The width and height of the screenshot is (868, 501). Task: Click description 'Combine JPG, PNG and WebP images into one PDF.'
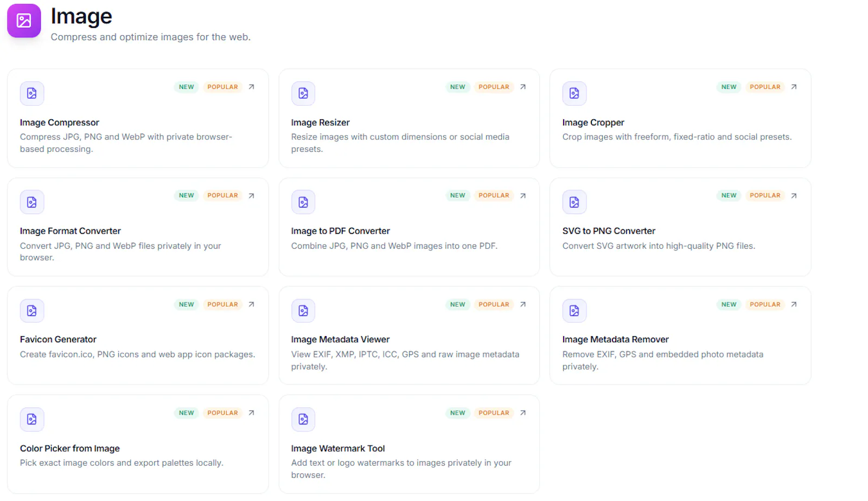[x=394, y=246]
